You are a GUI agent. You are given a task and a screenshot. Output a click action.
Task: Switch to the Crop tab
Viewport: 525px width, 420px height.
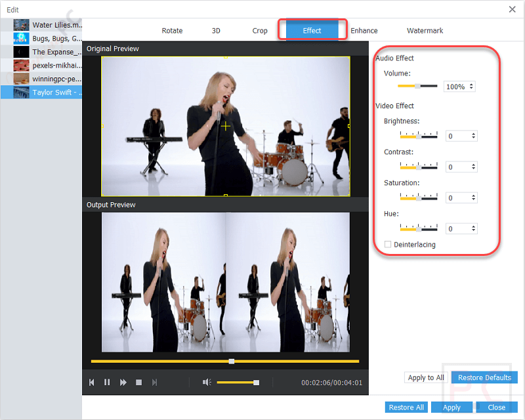click(x=260, y=31)
